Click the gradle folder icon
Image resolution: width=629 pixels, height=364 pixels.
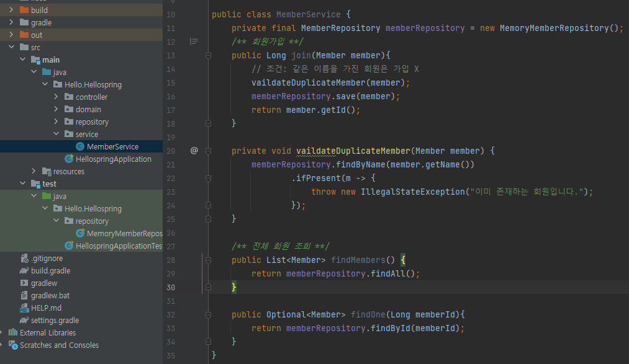[x=24, y=22]
